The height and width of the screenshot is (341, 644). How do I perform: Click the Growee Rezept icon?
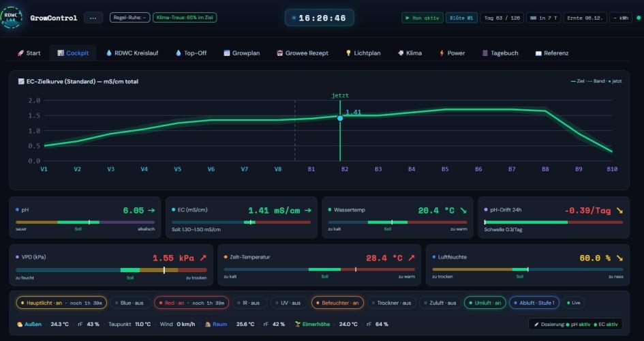(279, 53)
